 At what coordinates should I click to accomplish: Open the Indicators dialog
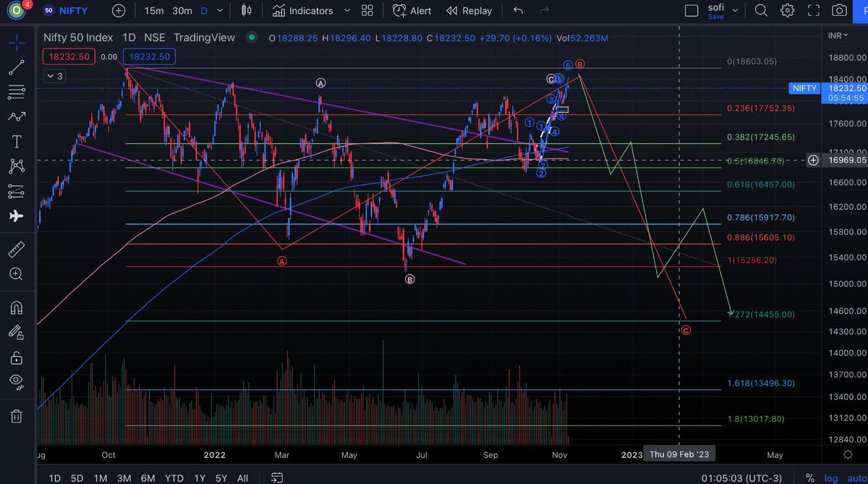[302, 11]
